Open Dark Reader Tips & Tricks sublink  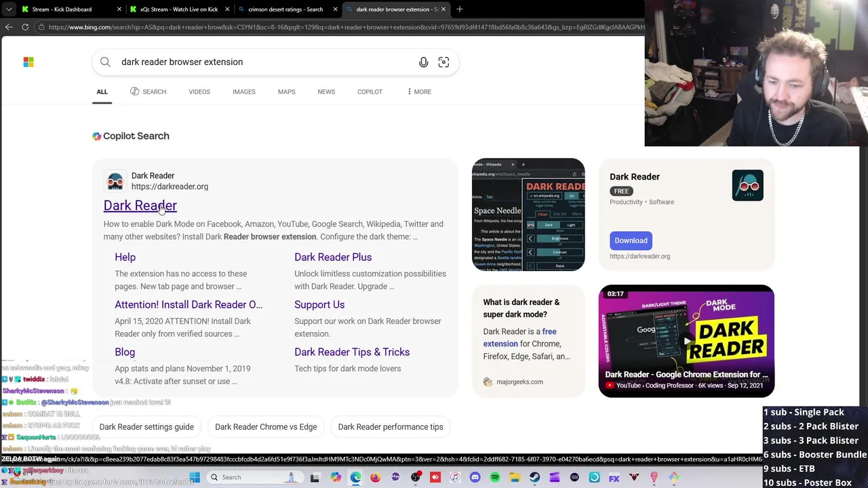[352, 352]
